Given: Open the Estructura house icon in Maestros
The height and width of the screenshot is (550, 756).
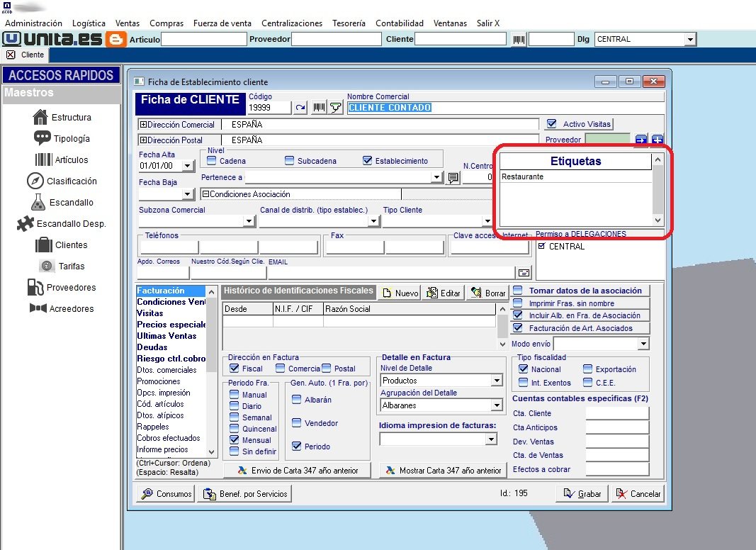Looking at the screenshot, I should point(40,117).
